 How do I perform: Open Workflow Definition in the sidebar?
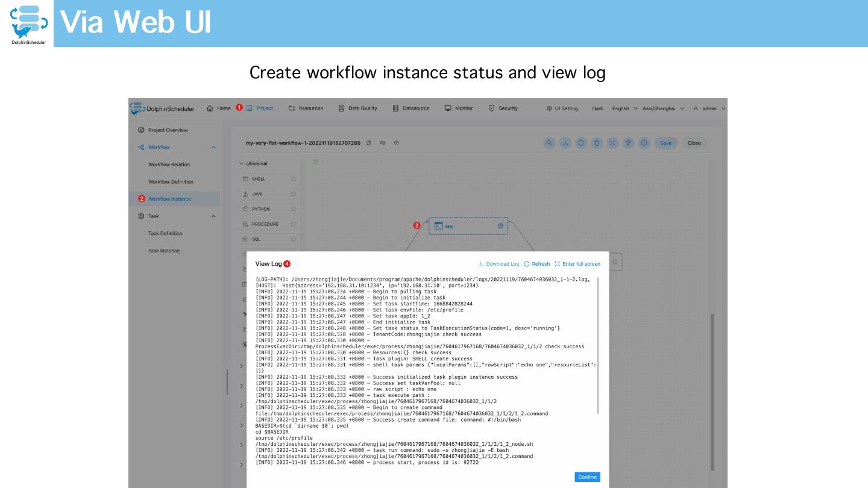pyautogui.click(x=171, y=182)
